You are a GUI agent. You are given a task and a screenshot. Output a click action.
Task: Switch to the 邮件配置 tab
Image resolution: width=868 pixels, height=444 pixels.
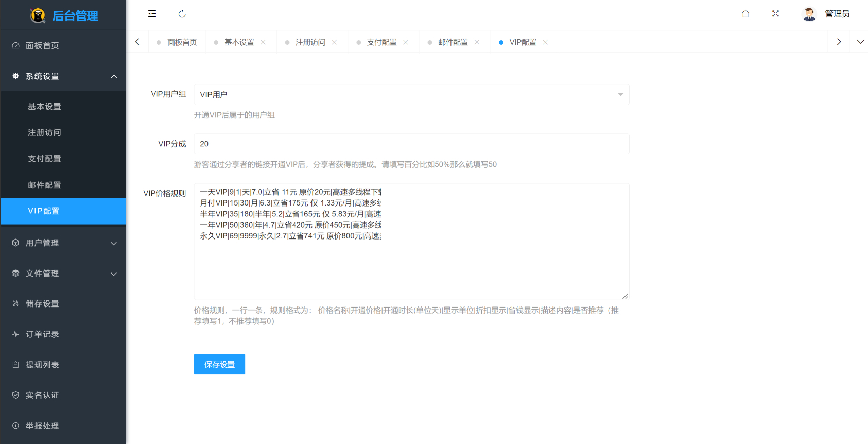pos(453,42)
